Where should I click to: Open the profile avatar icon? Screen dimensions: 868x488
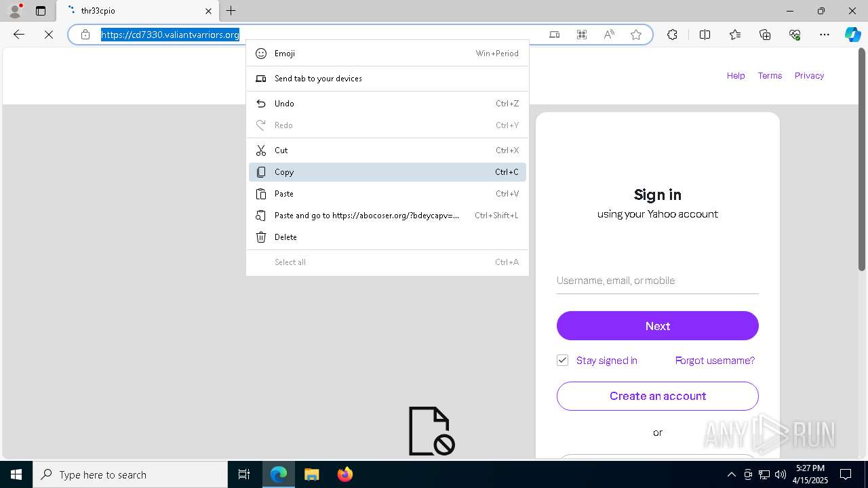point(15,11)
